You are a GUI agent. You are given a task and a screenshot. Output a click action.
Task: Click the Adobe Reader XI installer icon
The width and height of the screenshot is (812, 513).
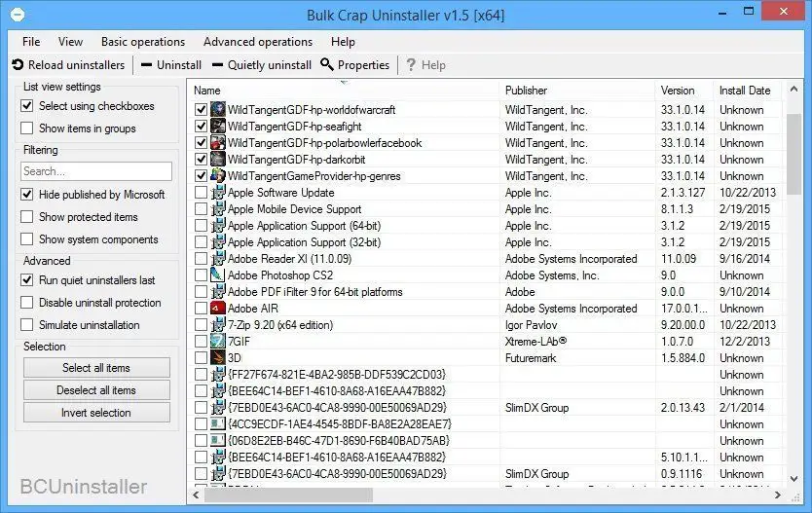218,258
